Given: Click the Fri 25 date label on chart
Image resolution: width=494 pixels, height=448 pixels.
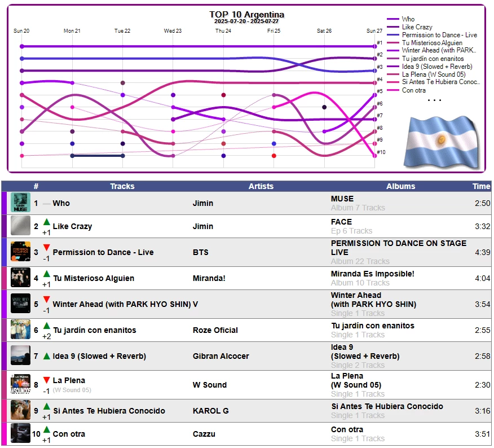Looking at the screenshot, I should pyautogui.click(x=274, y=30).
